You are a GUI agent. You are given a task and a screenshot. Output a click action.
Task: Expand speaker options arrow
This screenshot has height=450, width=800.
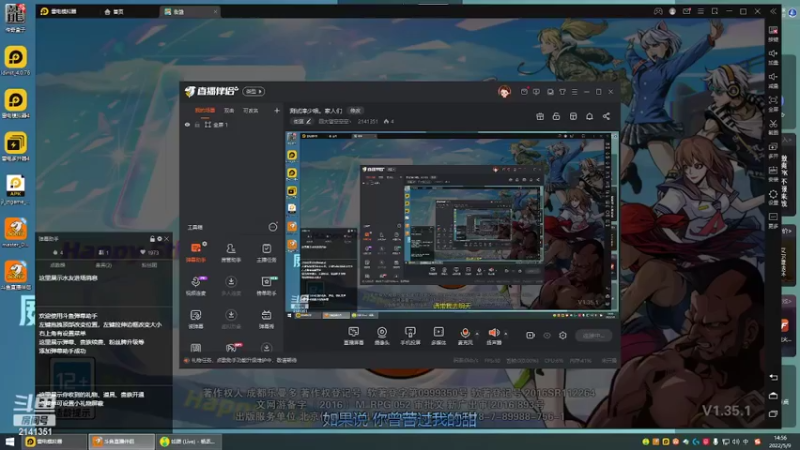click(x=506, y=334)
